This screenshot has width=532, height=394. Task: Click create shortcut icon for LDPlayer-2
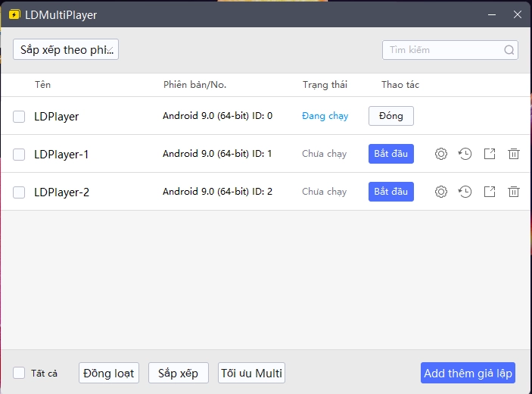(490, 192)
